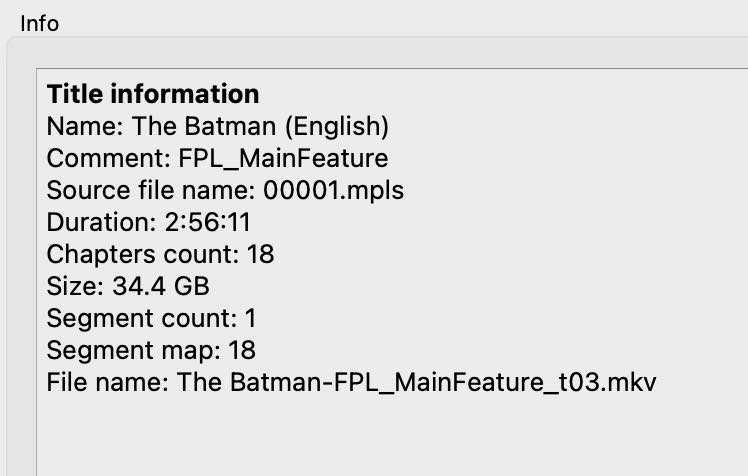Click the 34.4 GB size value
The height and width of the screenshot is (476, 748).
[x=161, y=286]
